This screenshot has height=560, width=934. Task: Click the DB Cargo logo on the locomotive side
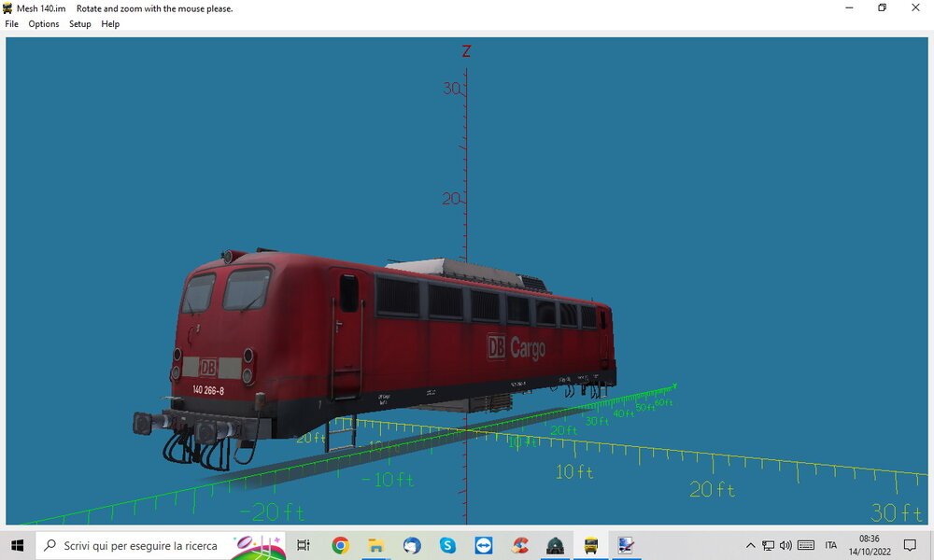click(x=516, y=347)
